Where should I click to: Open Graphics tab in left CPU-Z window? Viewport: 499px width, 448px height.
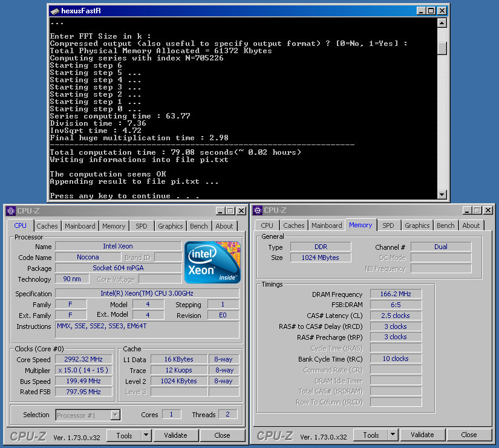point(170,226)
